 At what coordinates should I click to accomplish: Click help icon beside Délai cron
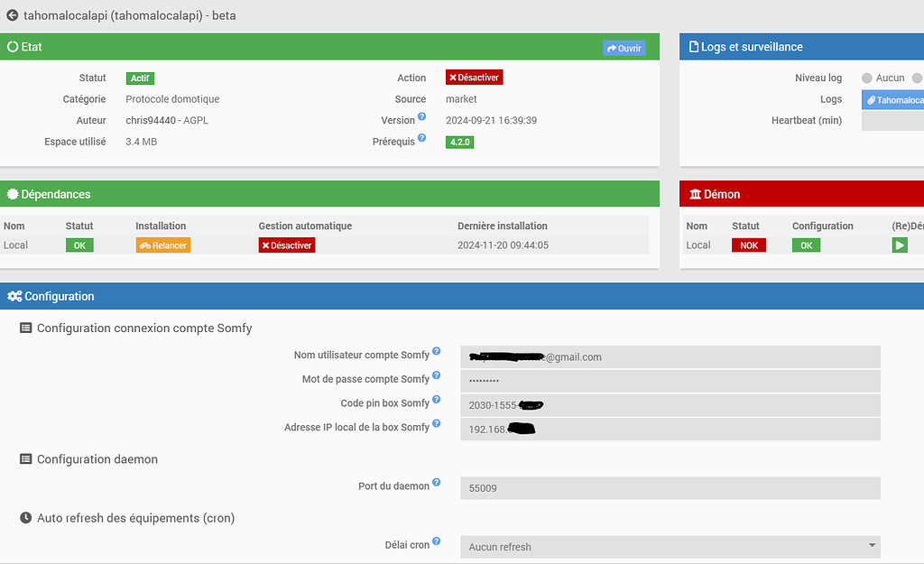[x=436, y=541]
